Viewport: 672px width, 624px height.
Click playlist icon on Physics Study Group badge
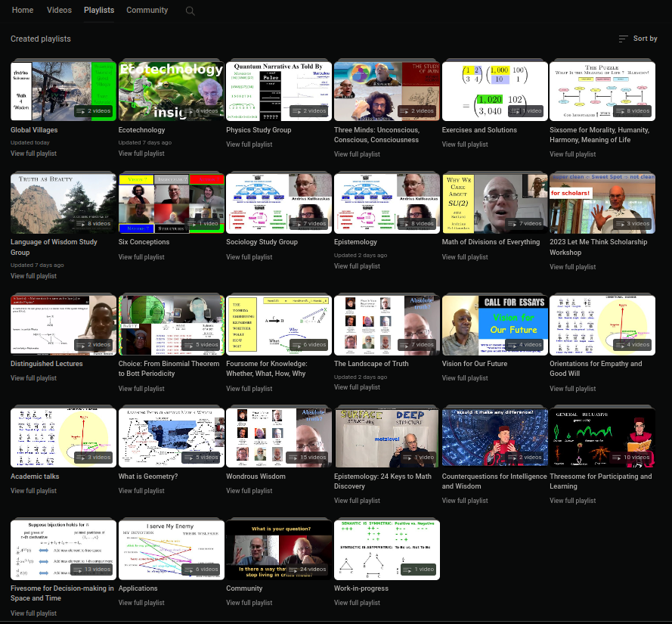296,111
